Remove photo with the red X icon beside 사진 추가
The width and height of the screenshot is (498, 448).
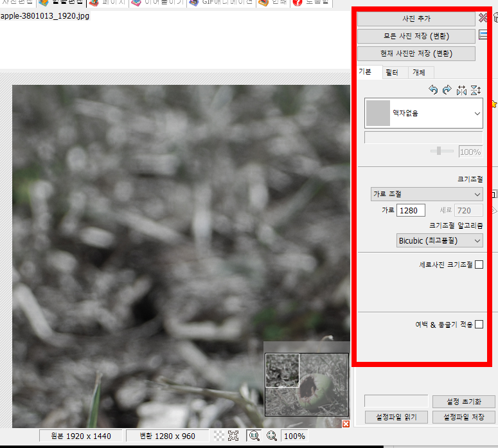(x=483, y=17)
